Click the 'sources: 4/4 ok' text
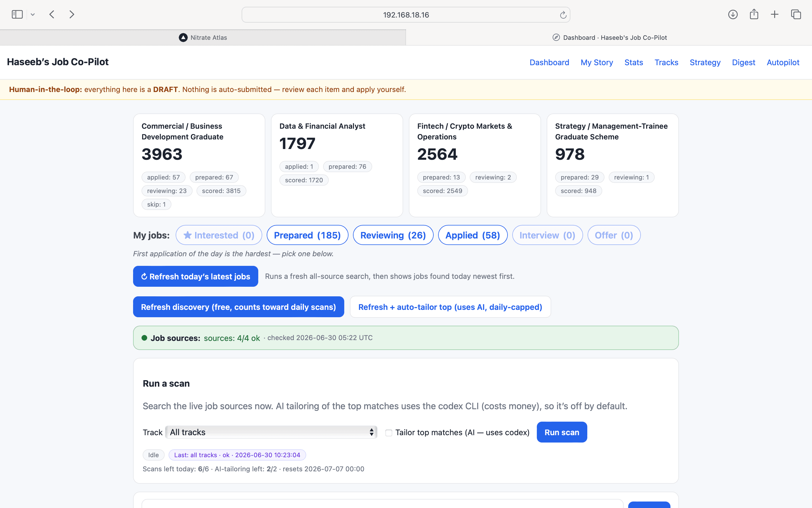Screen dimensions: 812x508 (x=232, y=338)
